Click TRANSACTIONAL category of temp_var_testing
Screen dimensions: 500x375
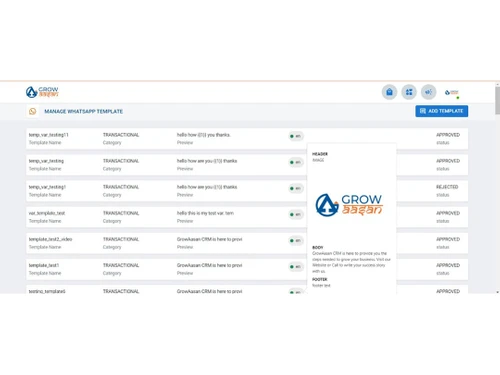pyautogui.click(x=121, y=161)
